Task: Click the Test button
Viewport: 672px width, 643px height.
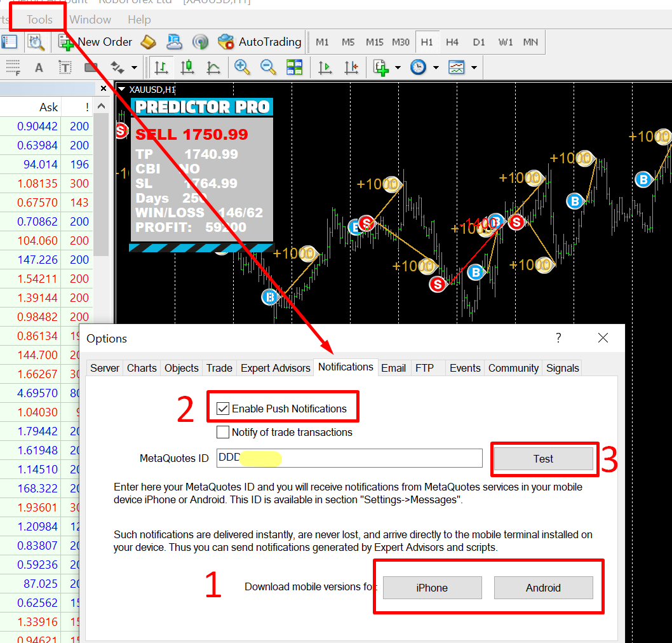Action: tap(544, 459)
